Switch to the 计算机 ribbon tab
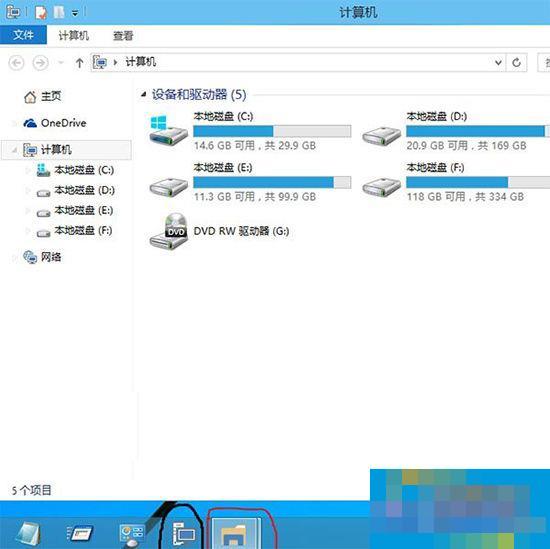 coord(74,35)
